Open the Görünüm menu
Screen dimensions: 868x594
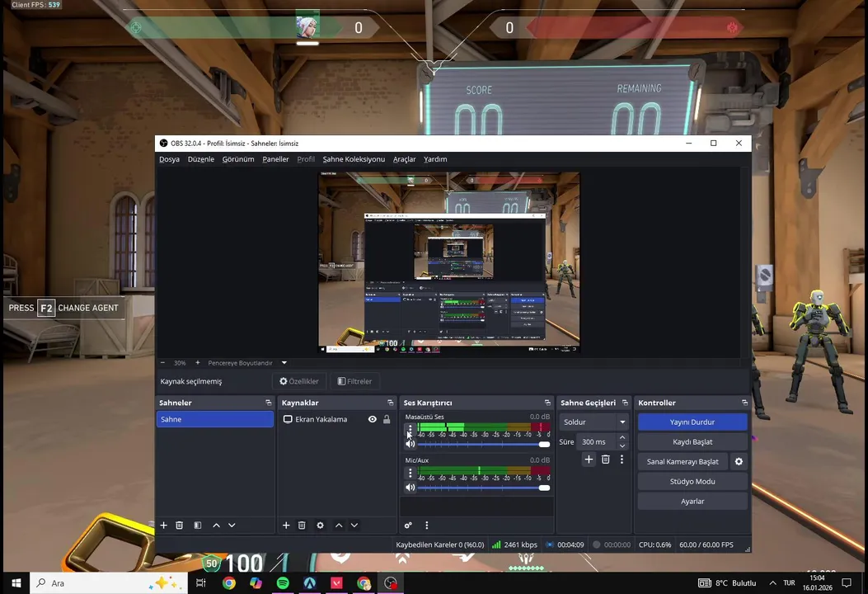click(238, 159)
